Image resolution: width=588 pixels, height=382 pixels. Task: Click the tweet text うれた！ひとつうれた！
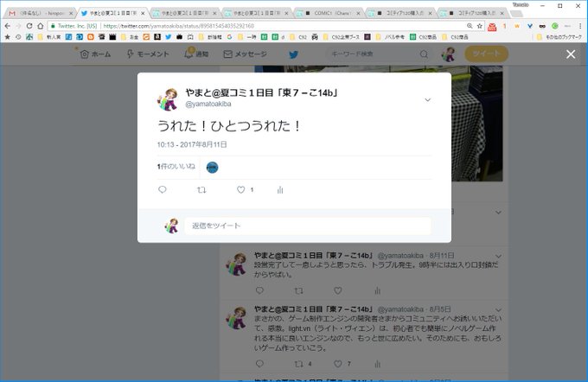point(229,126)
